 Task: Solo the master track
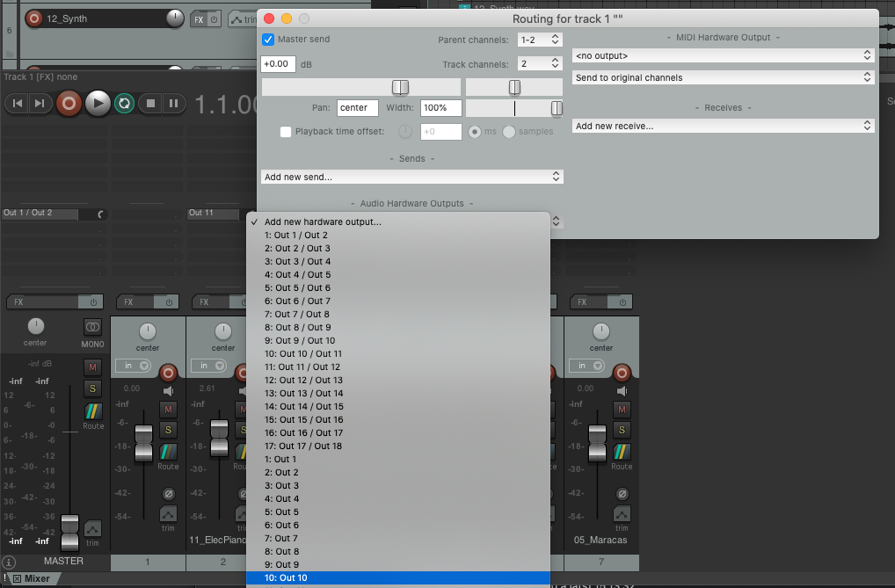[x=92, y=388]
